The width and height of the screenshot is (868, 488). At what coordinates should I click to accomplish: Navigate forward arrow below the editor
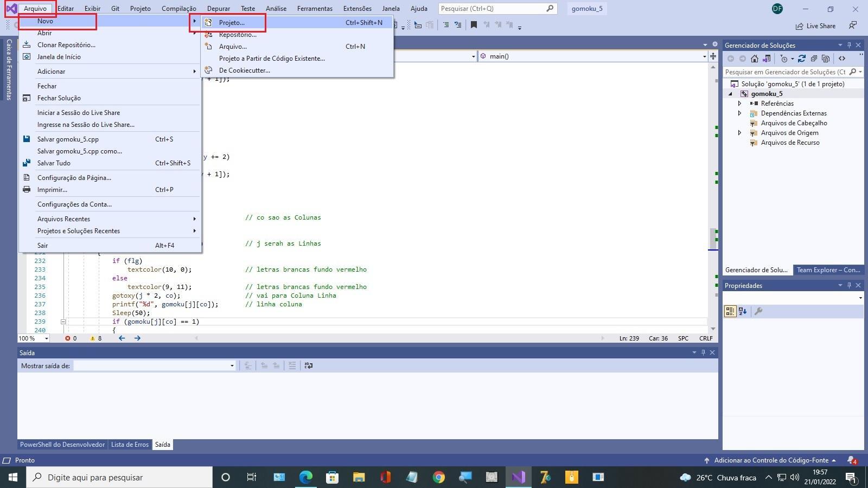(137, 338)
